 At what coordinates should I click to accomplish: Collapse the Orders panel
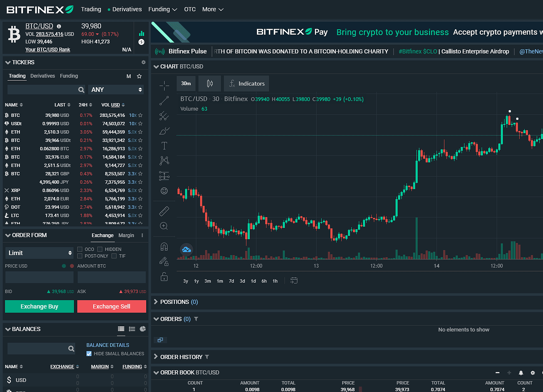pyautogui.click(x=156, y=319)
